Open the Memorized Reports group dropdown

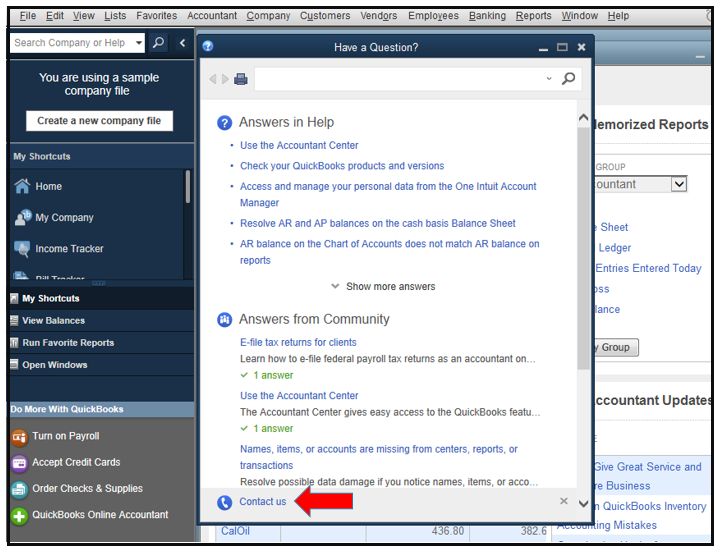click(x=678, y=184)
